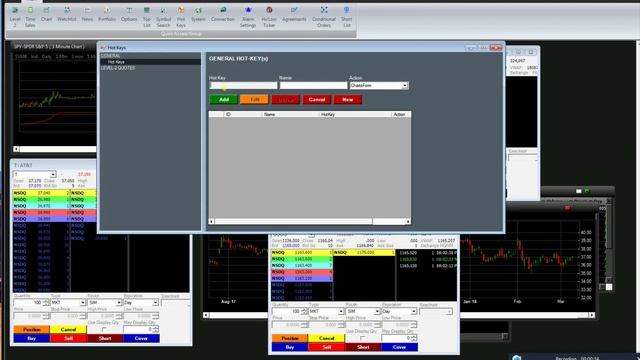Image resolution: width=640 pixels, height=360 pixels.
Task: Click Sell button in AT&T window
Action: (68, 338)
